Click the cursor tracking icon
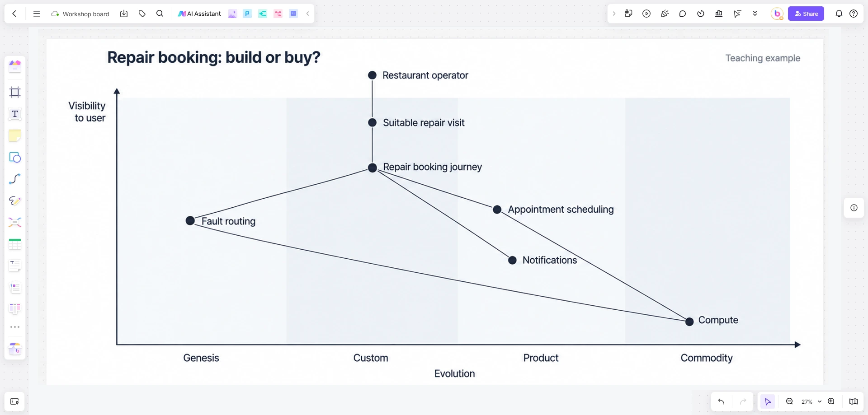This screenshot has width=868, height=415. (x=737, y=14)
